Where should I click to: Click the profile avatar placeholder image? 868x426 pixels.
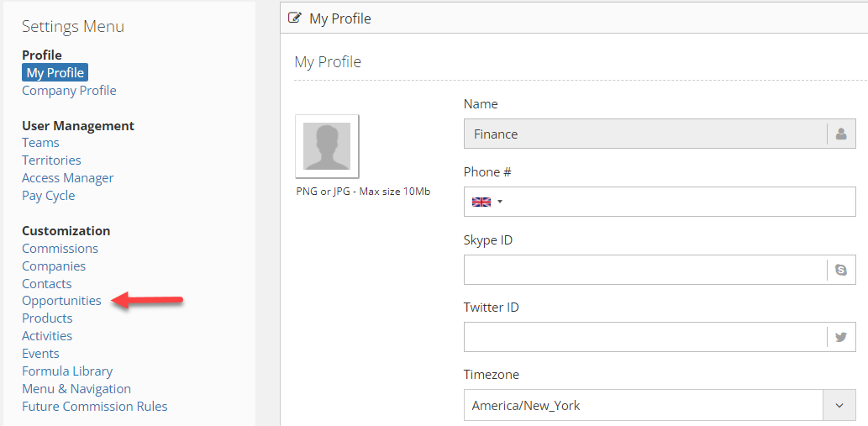click(327, 146)
